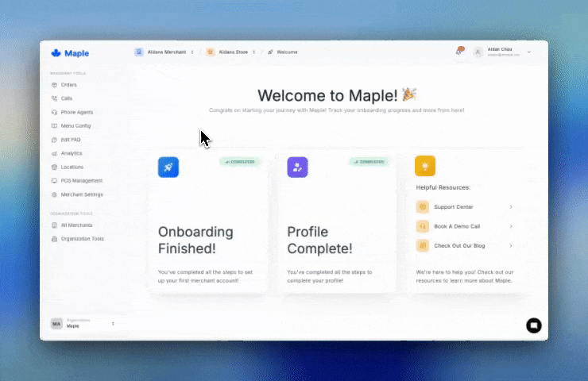Click the Aidan Chau name text

click(x=500, y=49)
